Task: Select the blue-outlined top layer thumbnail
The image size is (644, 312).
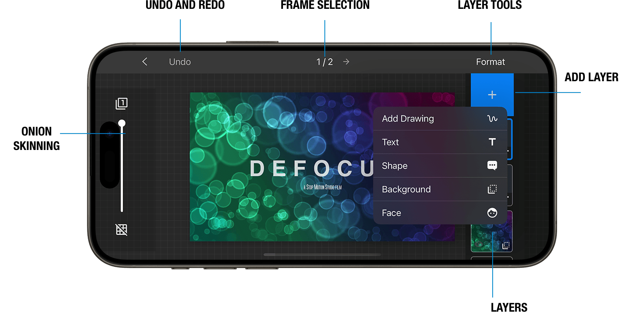Action: (510, 139)
